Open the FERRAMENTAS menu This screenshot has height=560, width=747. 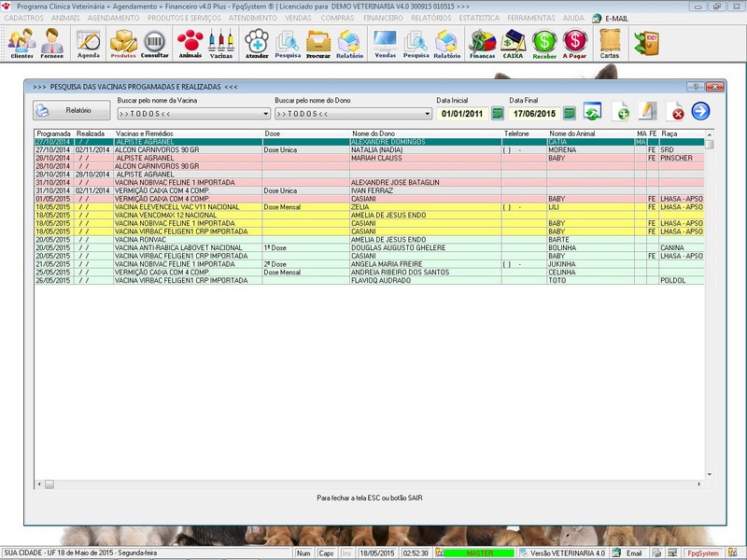coord(531,18)
